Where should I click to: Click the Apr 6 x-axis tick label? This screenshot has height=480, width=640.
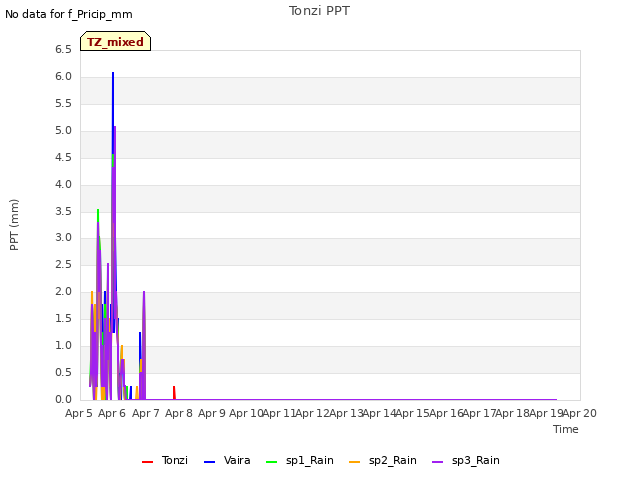[x=112, y=413]
